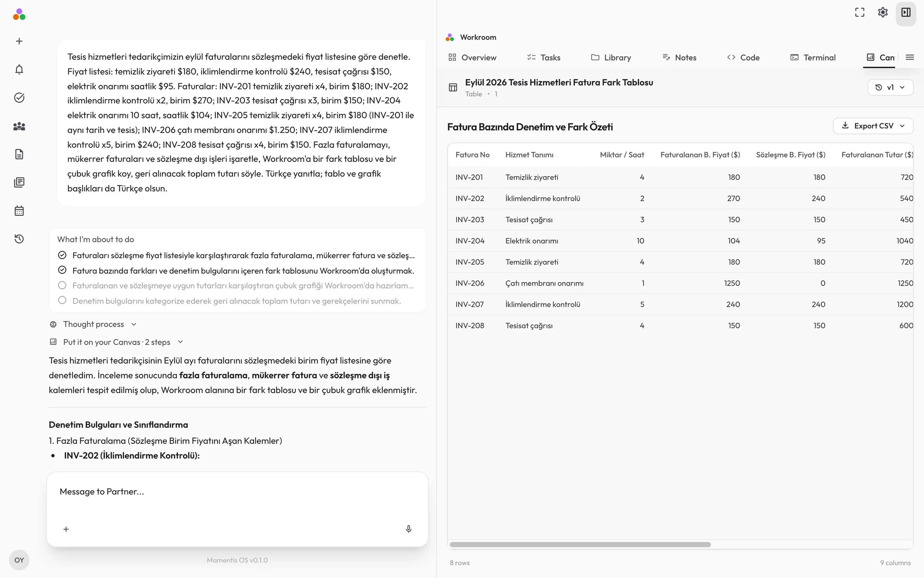This screenshot has width=924, height=578.
Task: Open the v1 version dropdown
Action: click(x=890, y=87)
